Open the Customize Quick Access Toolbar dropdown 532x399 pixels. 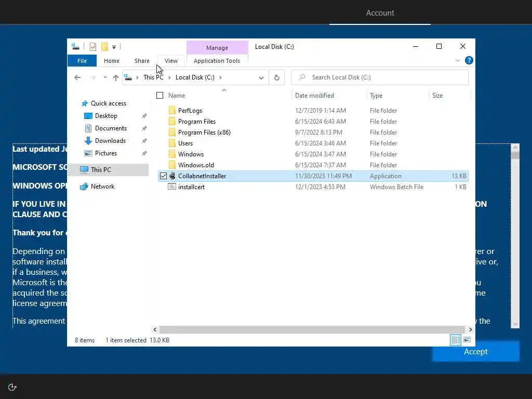click(114, 47)
